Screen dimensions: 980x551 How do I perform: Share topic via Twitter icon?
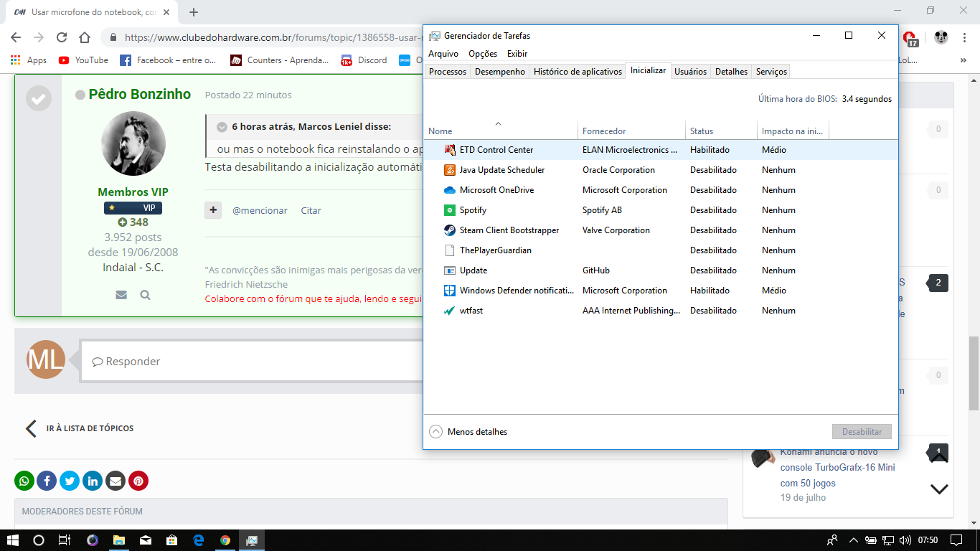pyautogui.click(x=70, y=481)
